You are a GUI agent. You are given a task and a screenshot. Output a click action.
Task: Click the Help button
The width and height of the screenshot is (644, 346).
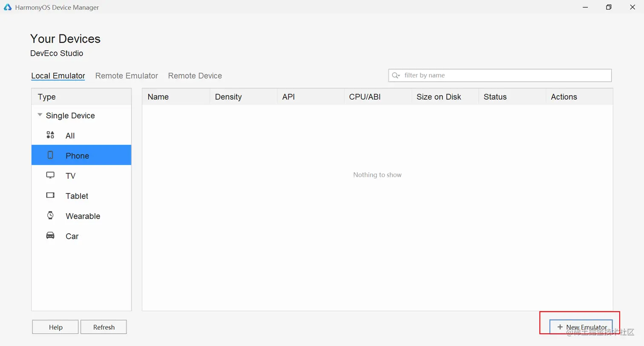[55, 327]
